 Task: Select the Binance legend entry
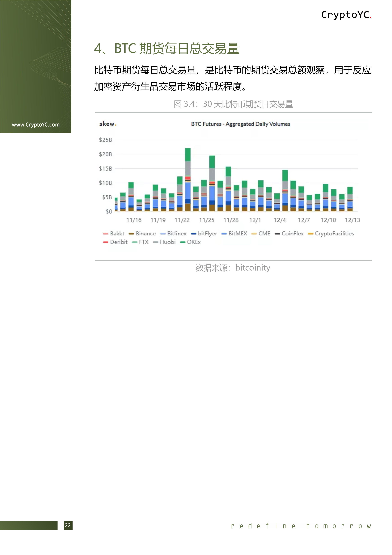142,234
